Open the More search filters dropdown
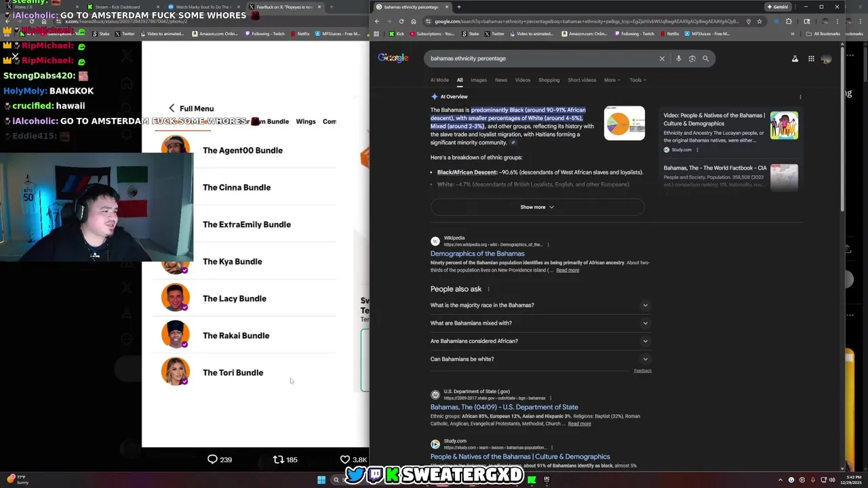Viewport: 868px width, 488px height. pos(612,80)
